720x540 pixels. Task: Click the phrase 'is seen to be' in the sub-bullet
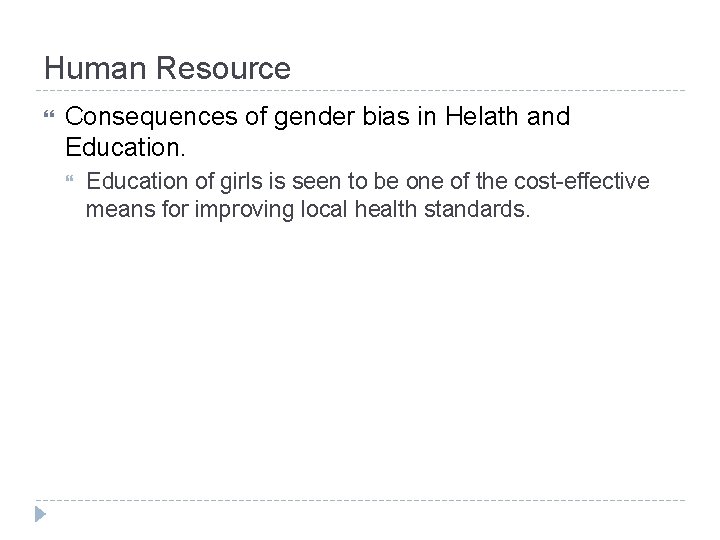[x=311, y=181]
